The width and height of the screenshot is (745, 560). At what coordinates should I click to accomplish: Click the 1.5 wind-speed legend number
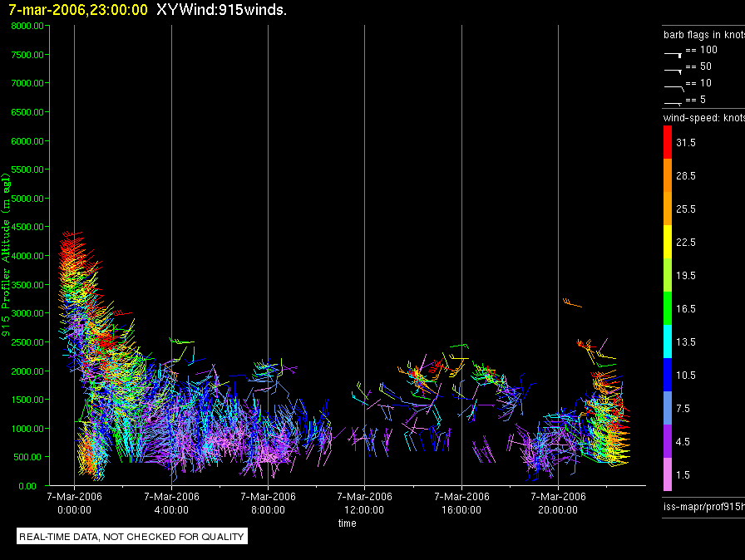pyautogui.click(x=683, y=474)
